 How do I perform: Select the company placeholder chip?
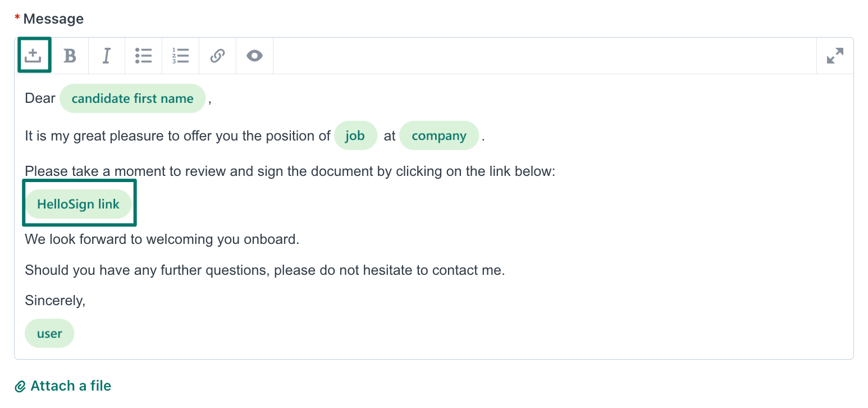[438, 135]
